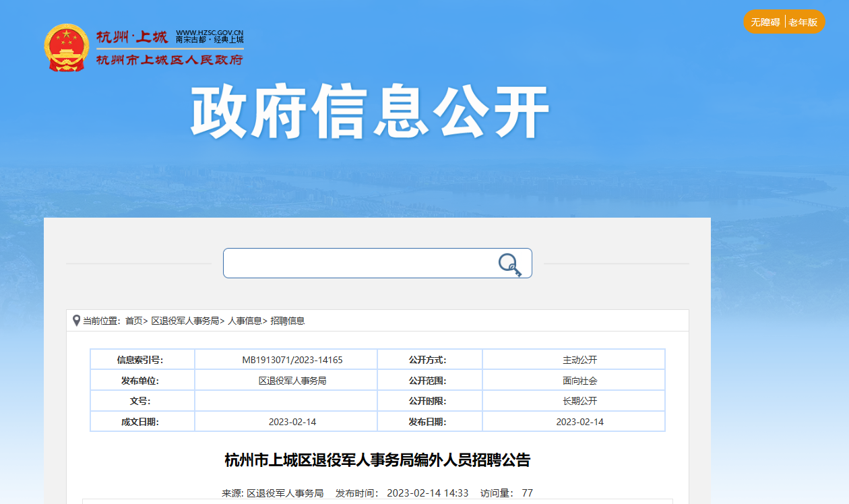
Task: Click the location pin icon in breadcrumb
Action: point(76,321)
